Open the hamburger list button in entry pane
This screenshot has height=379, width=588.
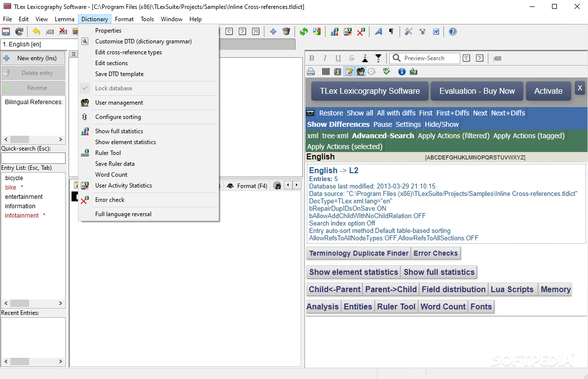pos(73,54)
